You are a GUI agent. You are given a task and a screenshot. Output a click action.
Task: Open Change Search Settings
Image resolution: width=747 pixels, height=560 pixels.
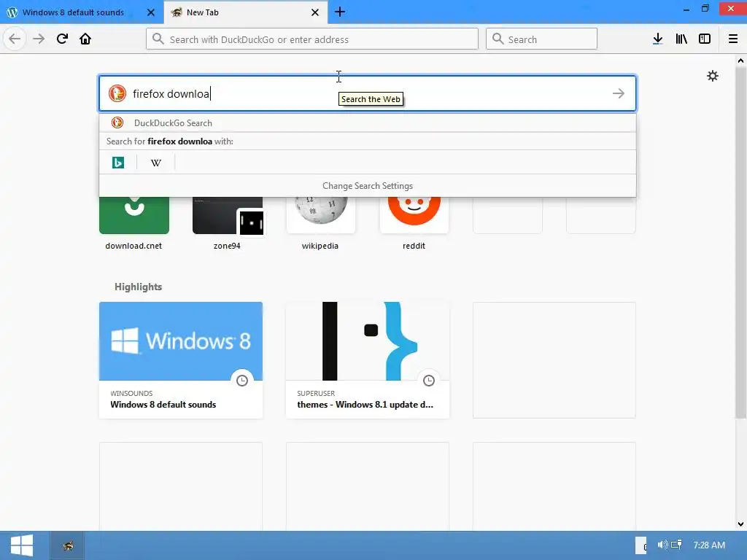coord(368,186)
